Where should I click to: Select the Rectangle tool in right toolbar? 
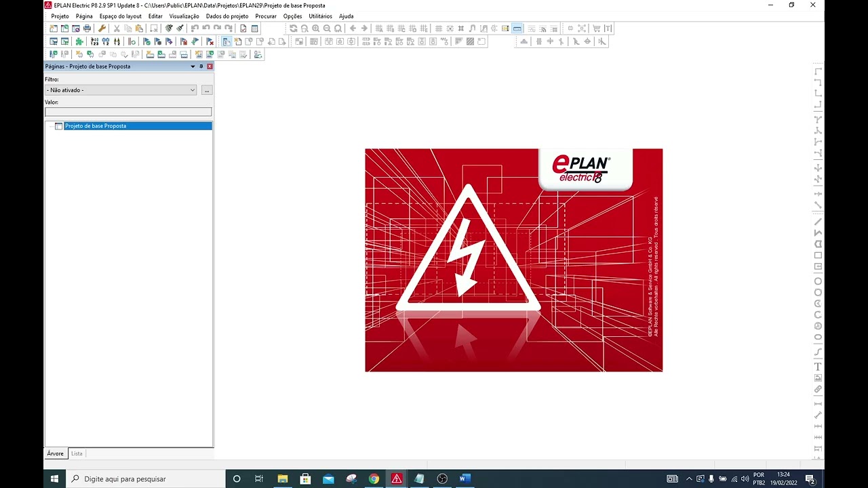point(818,256)
